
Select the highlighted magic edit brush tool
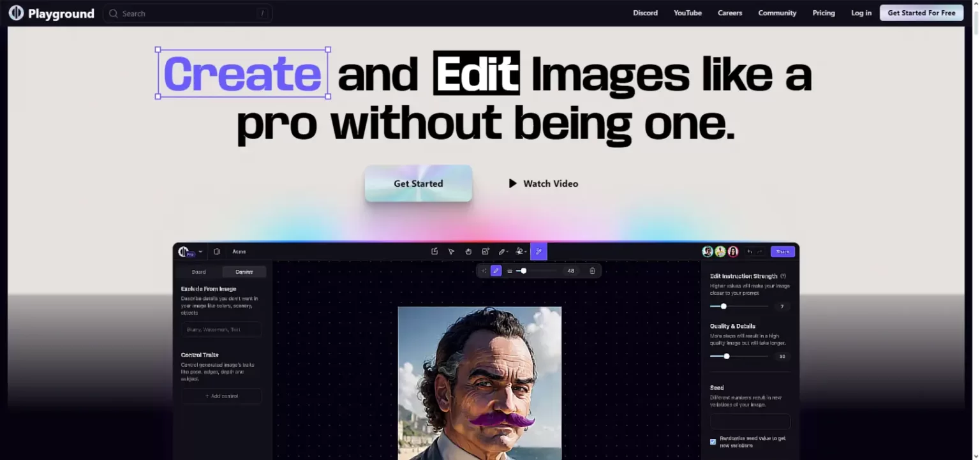[538, 251]
